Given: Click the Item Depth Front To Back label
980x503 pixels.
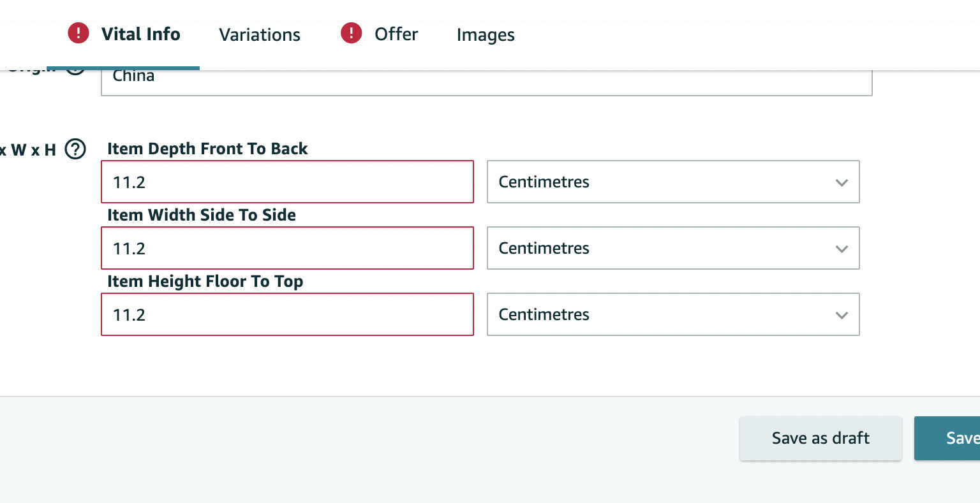Looking at the screenshot, I should (207, 149).
